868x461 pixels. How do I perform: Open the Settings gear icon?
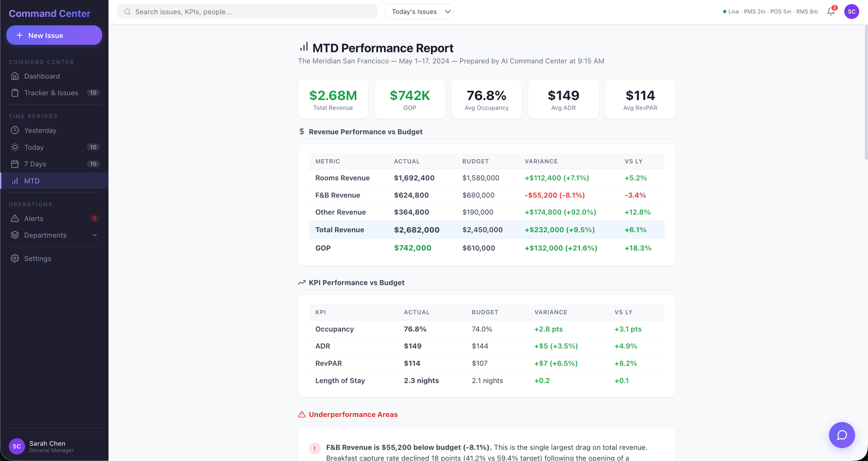click(x=15, y=259)
